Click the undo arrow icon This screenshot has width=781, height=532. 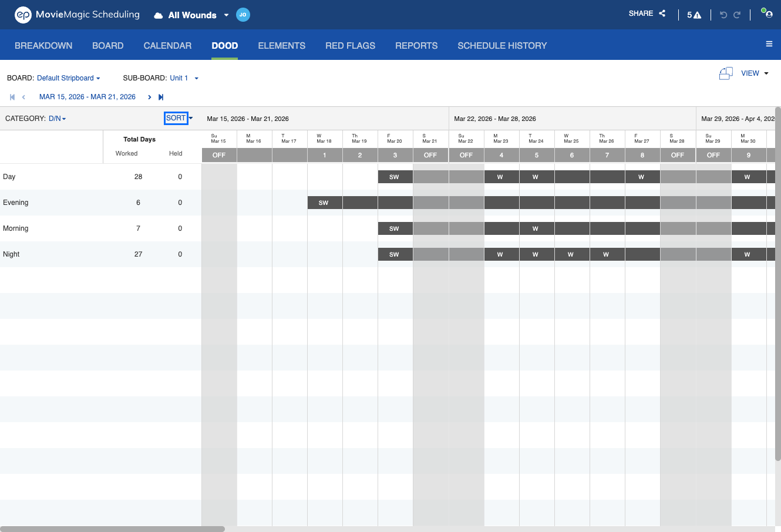tap(723, 15)
